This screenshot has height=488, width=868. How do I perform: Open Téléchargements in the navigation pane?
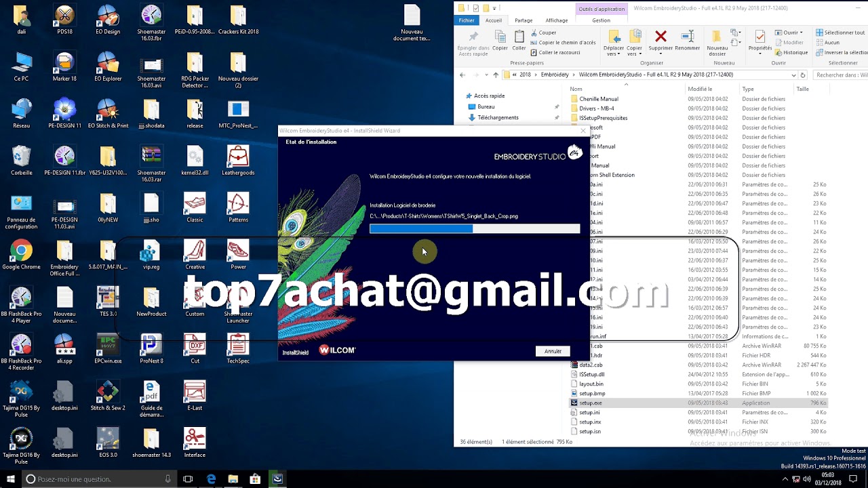[498, 117]
